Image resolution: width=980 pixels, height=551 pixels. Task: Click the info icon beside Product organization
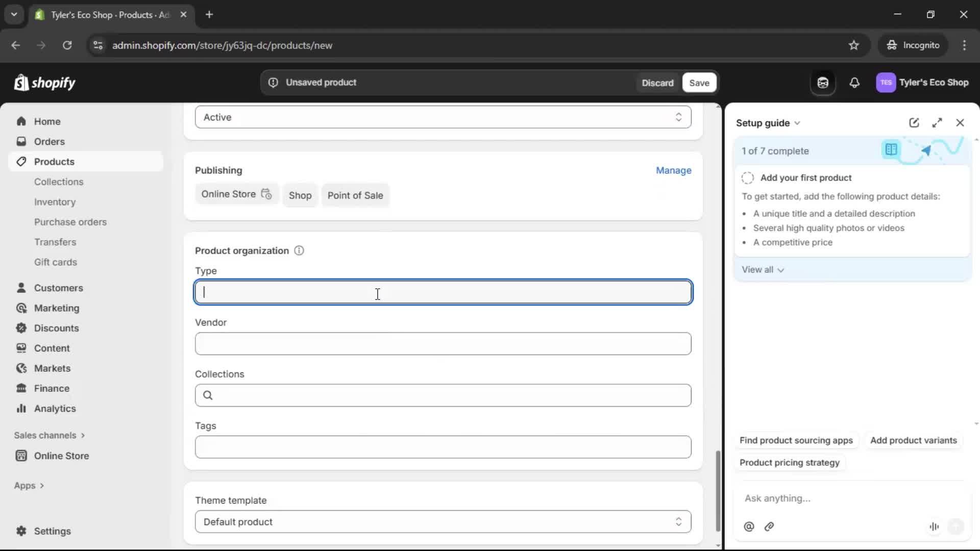click(299, 251)
